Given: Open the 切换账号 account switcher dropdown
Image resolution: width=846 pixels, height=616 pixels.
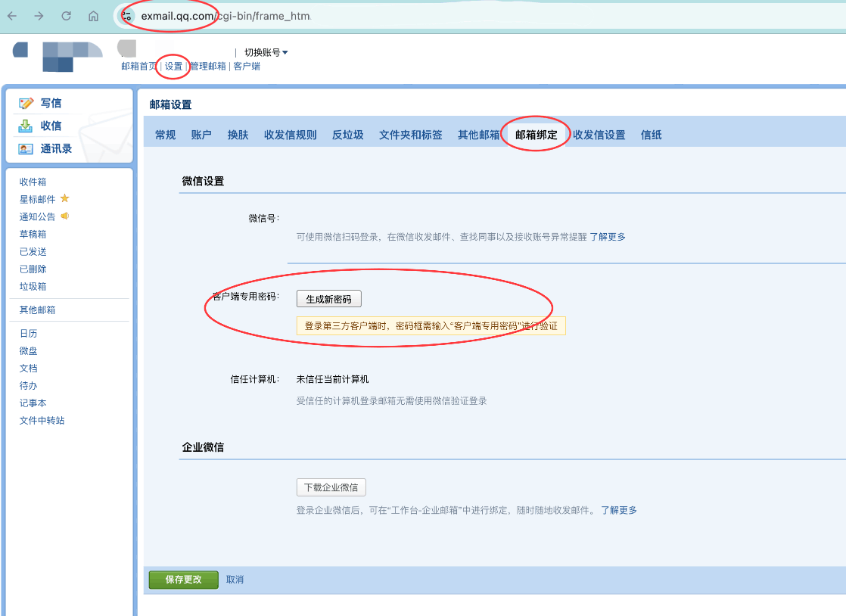Looking at the screenshot, I should pyautogui.click(x=263, y=52).
